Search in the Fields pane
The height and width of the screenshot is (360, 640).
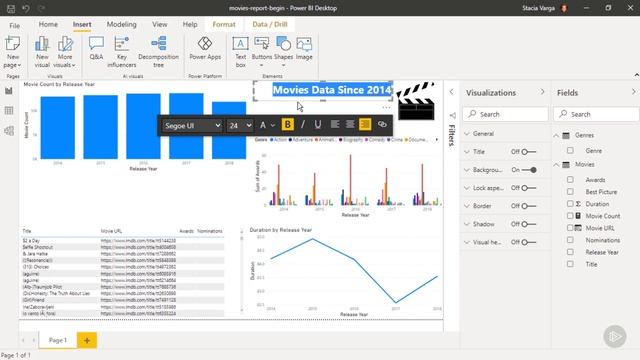(596, 114)
